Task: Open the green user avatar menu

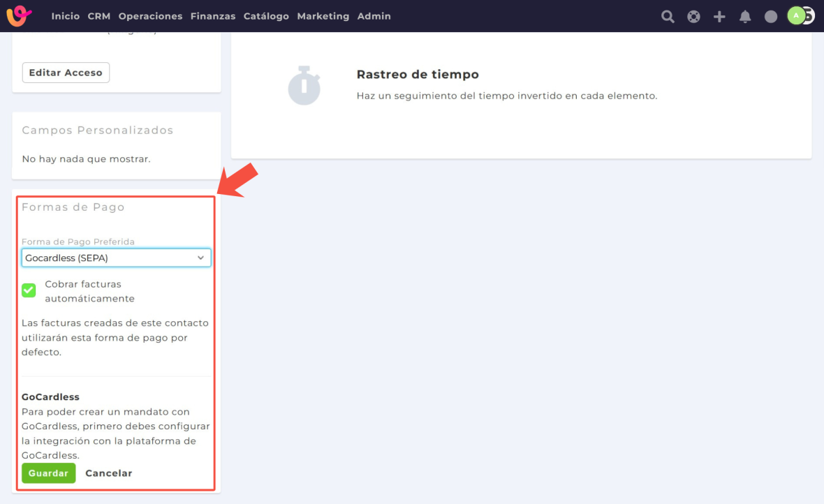Action: [x=796, y=15]
